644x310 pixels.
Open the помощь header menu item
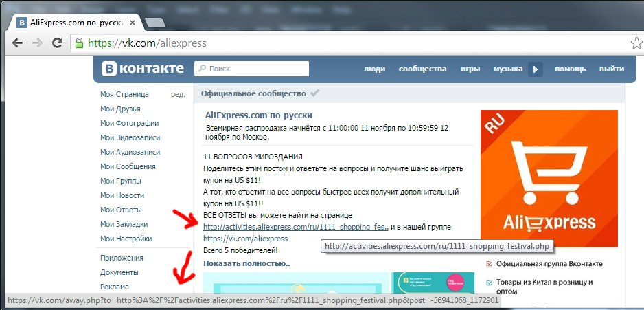[570, 69]
